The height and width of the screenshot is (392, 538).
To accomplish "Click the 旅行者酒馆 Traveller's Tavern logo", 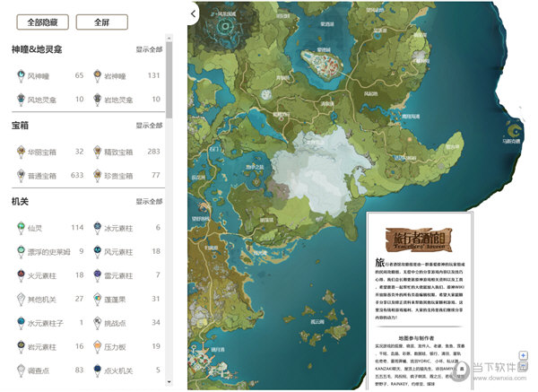I will 419,240.
